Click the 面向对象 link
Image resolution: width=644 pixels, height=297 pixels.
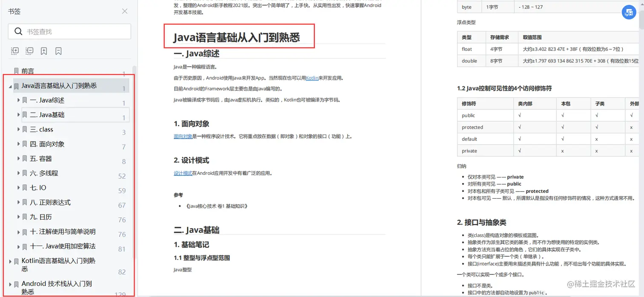(184, 136)
